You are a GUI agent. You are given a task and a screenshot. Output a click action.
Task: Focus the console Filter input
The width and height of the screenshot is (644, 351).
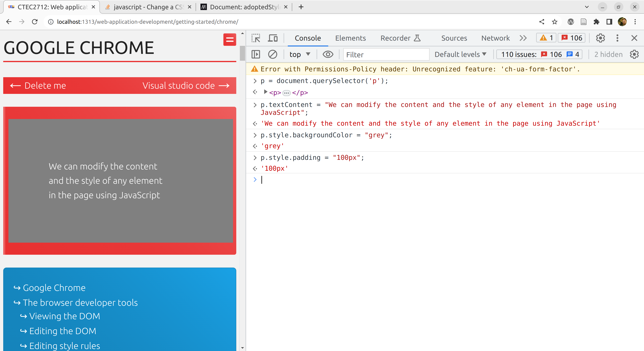[386, 55]
